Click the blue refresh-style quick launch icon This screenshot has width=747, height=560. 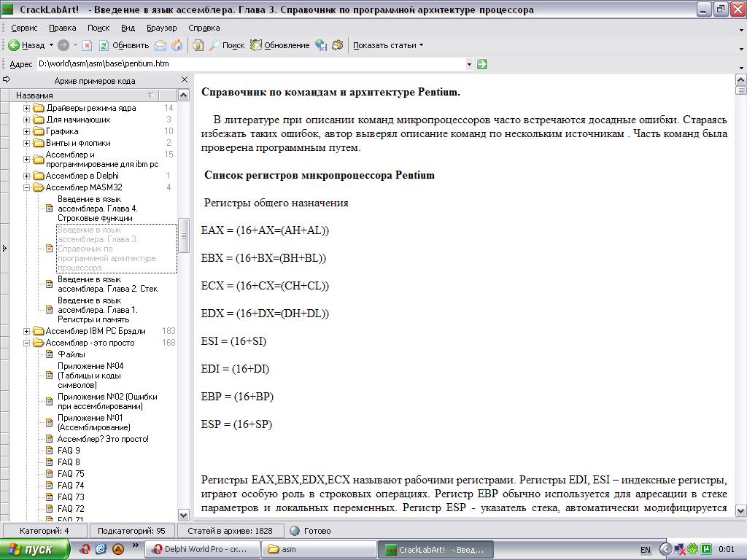tap(101, 548)
